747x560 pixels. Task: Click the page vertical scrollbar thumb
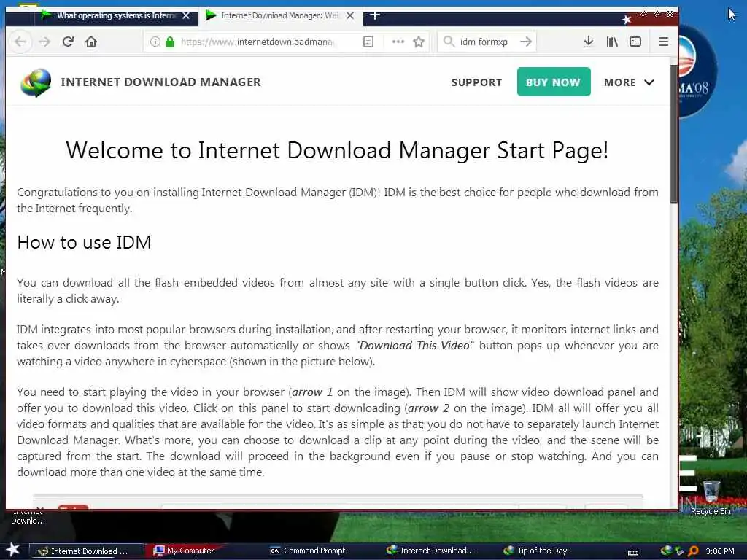coord(673,133)
